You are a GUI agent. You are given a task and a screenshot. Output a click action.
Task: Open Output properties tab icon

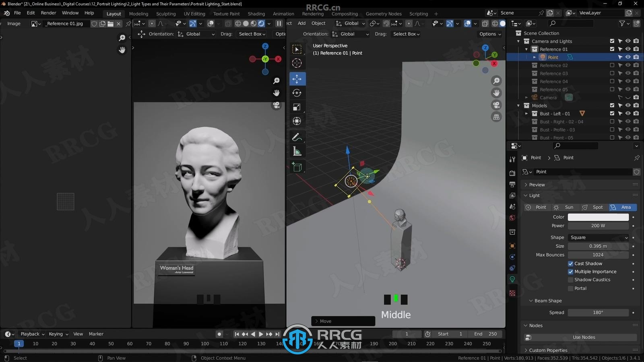512,184
